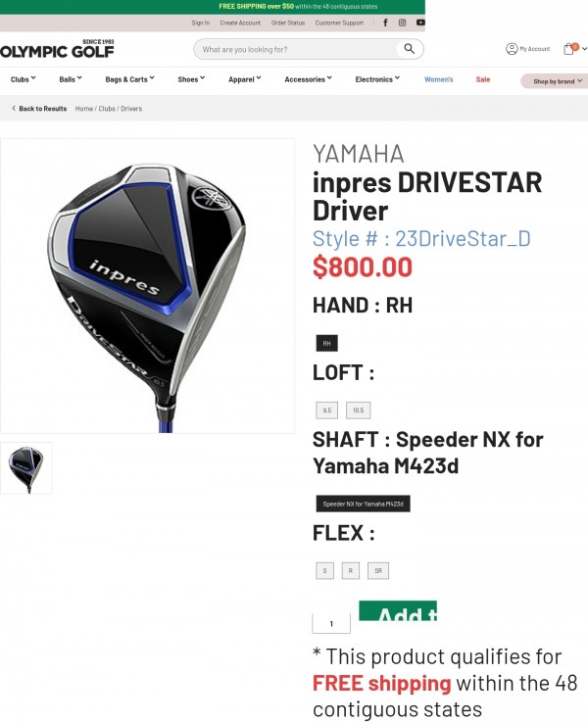Expand the Accessories dropdown menu
This screenshot has width=588, height=722.
point(308,79)
